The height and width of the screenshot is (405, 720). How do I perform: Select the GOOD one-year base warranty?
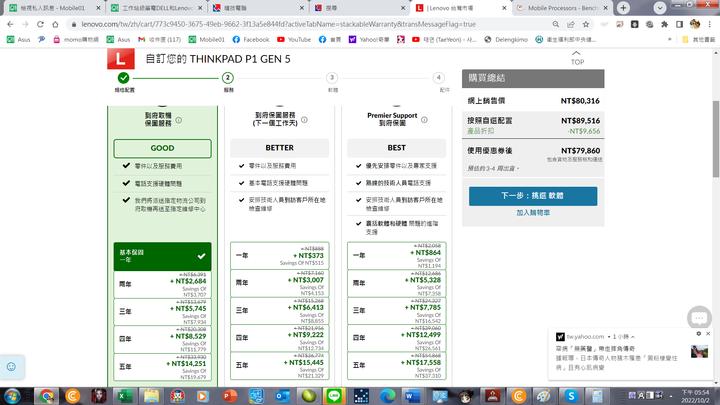tap(163, 256)
